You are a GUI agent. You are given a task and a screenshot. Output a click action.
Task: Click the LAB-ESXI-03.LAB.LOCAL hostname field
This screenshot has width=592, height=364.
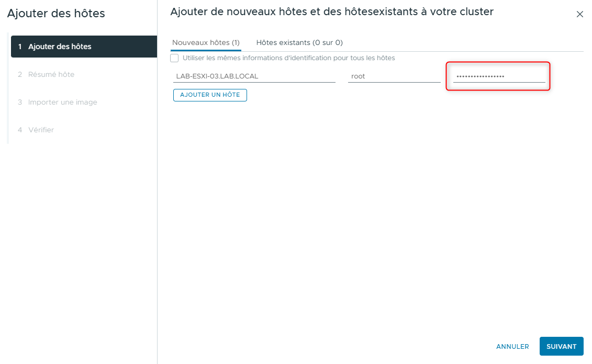click(x=254, y=76)
